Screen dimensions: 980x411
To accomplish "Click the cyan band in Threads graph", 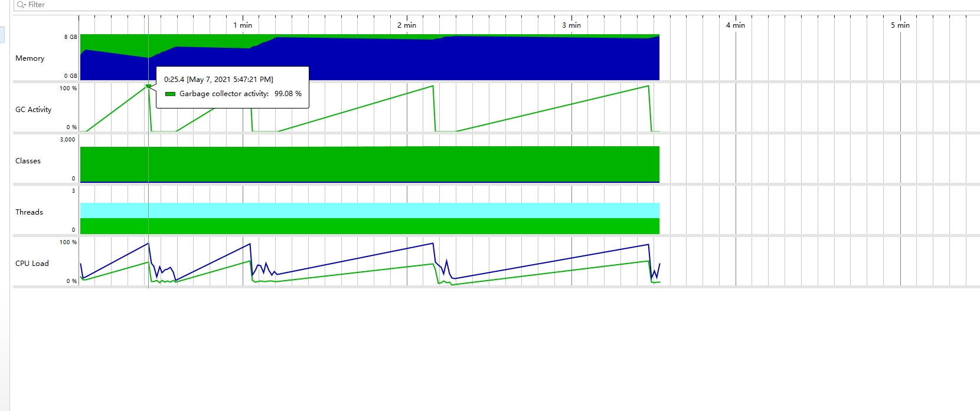I will [370, 211].
